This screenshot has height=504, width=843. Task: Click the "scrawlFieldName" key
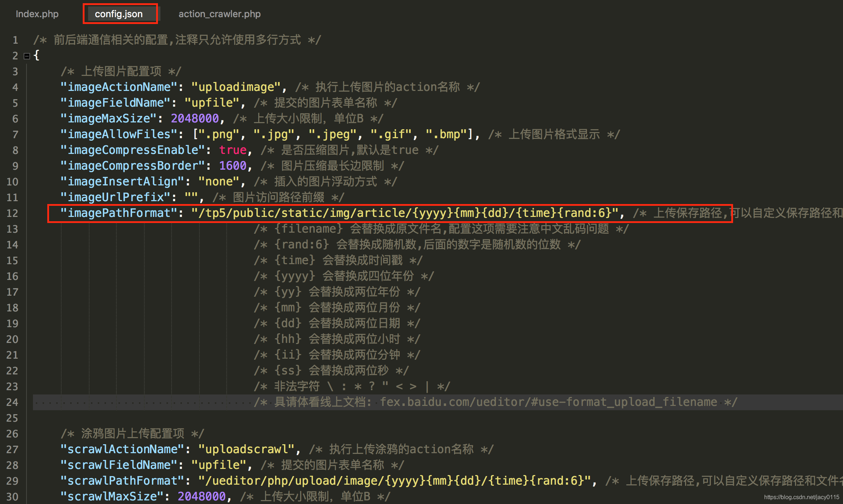[119, 465]
